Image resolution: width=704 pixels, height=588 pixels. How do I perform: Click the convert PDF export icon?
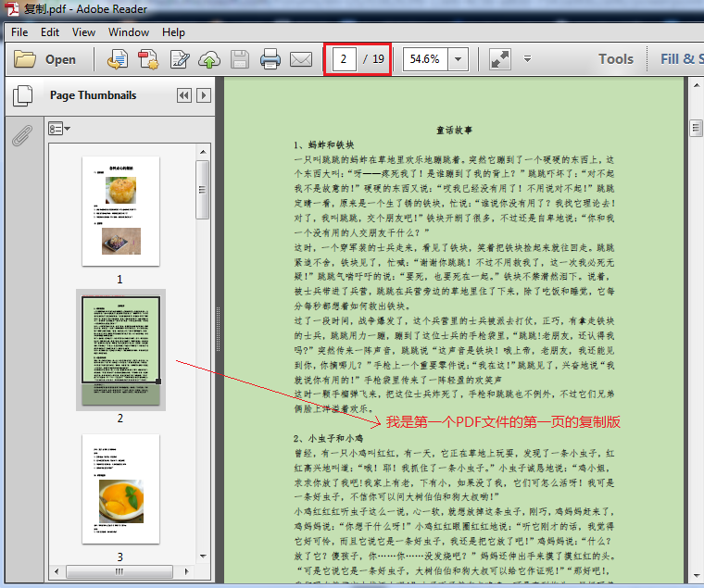[x=118, y=59]
